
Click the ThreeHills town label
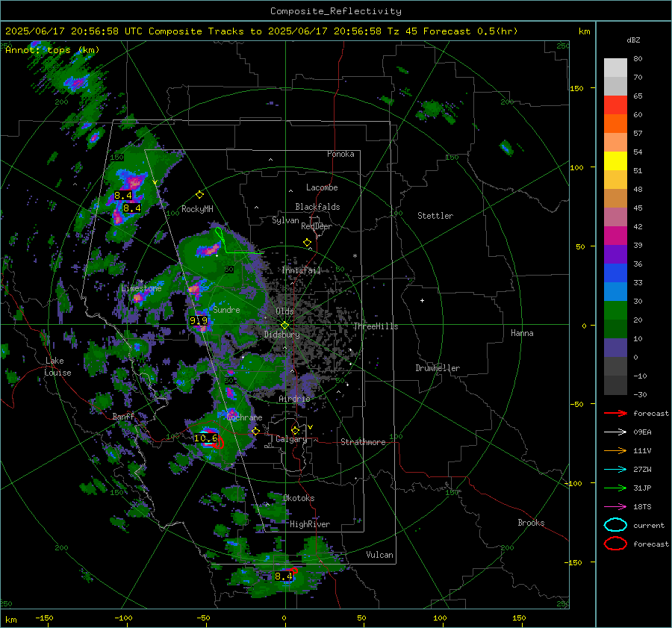tap(376, 326)
